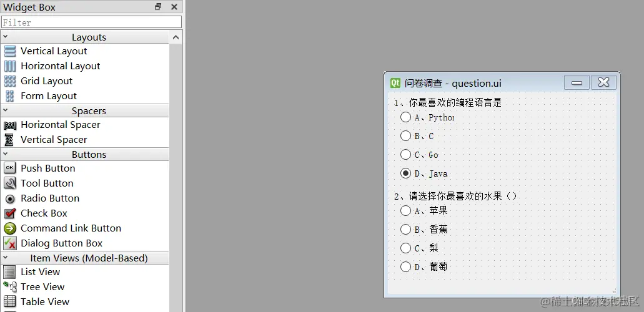Select the Tree View widget icon
The height and width of the screenshot is (312, 644).
(10, 286)
